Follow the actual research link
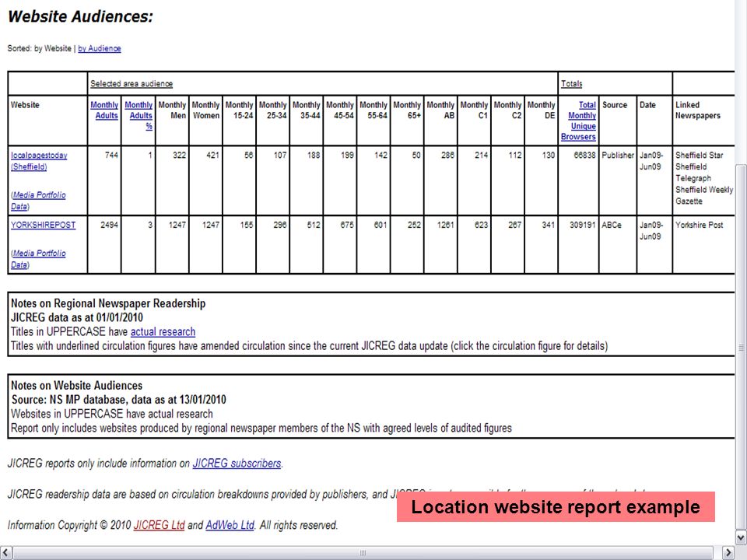747x560 pixels. 163,331
